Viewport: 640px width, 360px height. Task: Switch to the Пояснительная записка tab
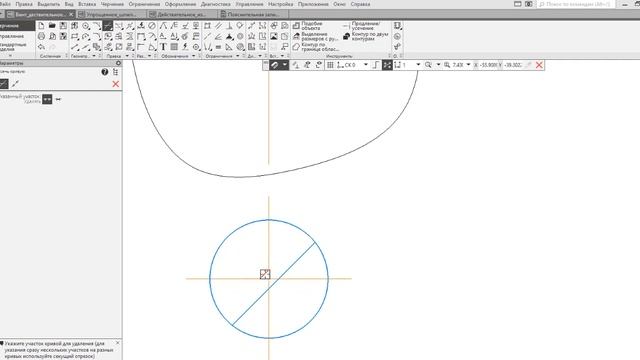253,14
